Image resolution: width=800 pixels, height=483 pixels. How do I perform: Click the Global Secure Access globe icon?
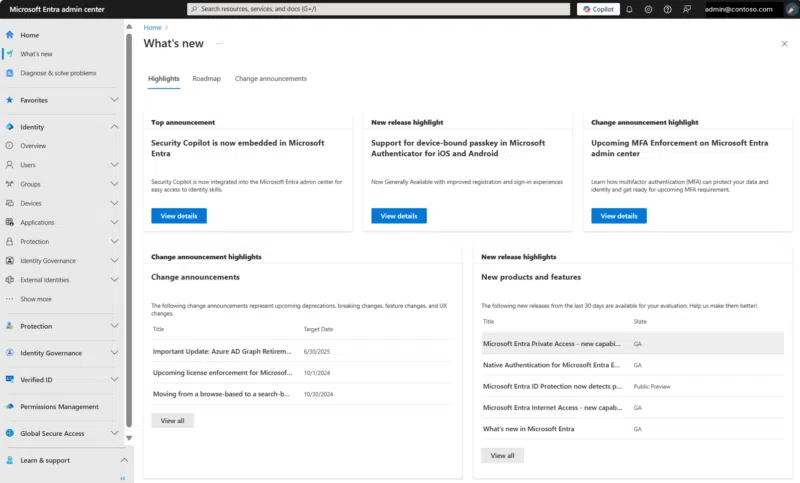click(x=10, y=433)
